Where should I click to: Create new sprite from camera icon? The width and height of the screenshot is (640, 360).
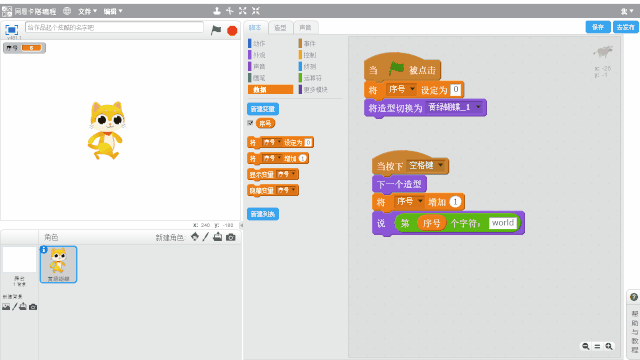point(231,237)
